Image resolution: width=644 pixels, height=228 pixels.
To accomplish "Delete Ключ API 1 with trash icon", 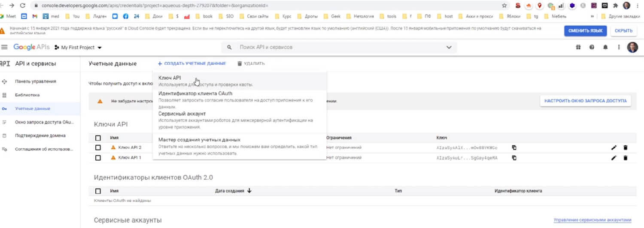I will (626, 158).
